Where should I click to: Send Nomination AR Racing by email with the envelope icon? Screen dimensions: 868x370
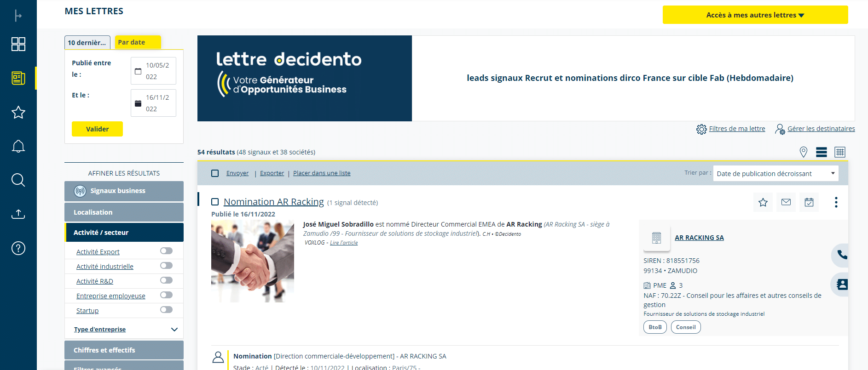coord(786,202)
